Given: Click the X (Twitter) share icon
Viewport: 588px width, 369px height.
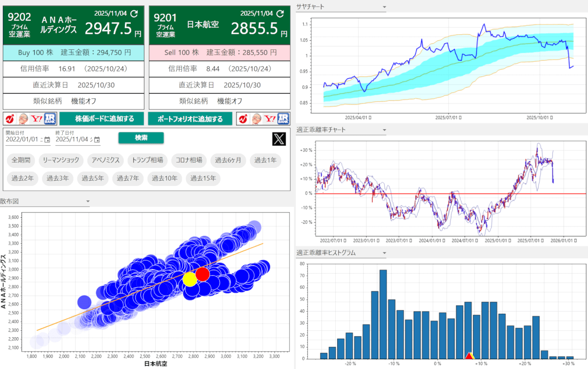Looking at the screenshot, I should (279, 139).
